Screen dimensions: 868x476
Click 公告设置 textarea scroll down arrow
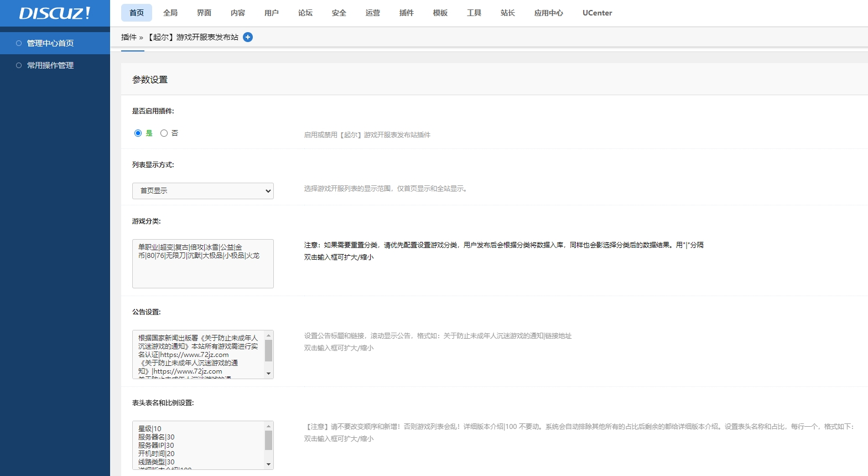click(269, 374)
